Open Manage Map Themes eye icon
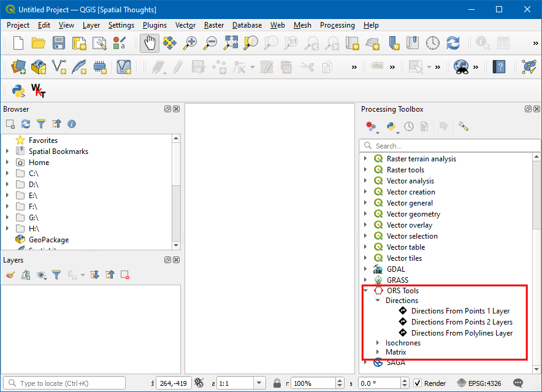This screenshot has height=392, width=542. click(41, 275)
